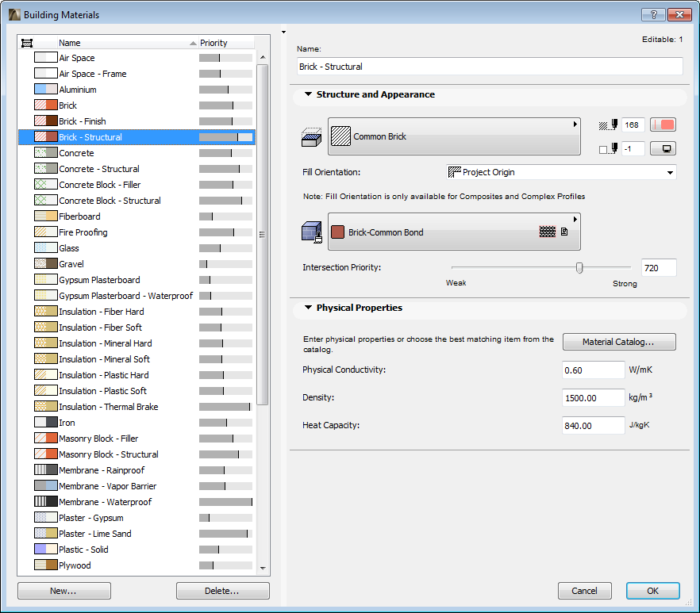Click the Building Materials title bar icon
Screen dimensions: 700x613
pyautogui.click(x=14, y=15)
